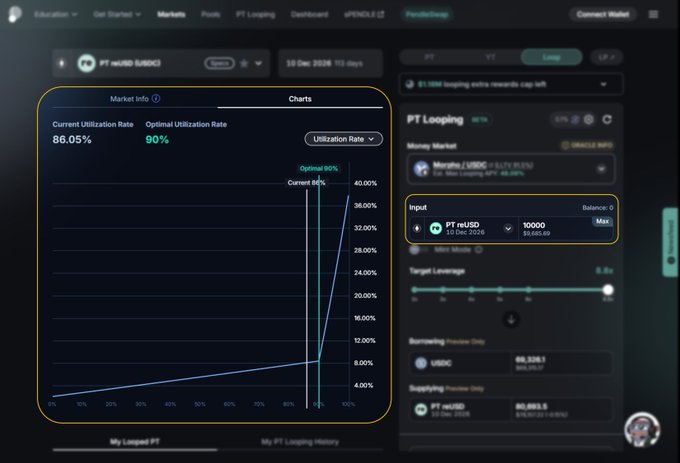Click the info icon next to Market Info
Viewport: 680px width, 463px height.
156,98
